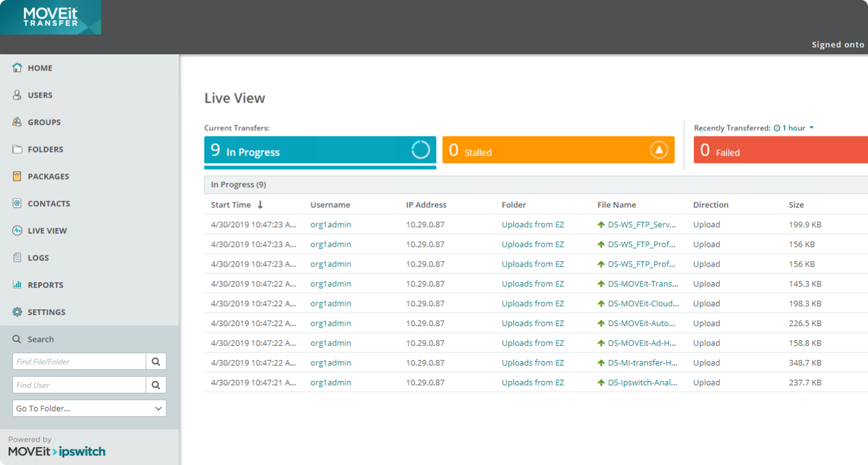
Task: Open Users via the person icon
Action: tap(17, 95)
